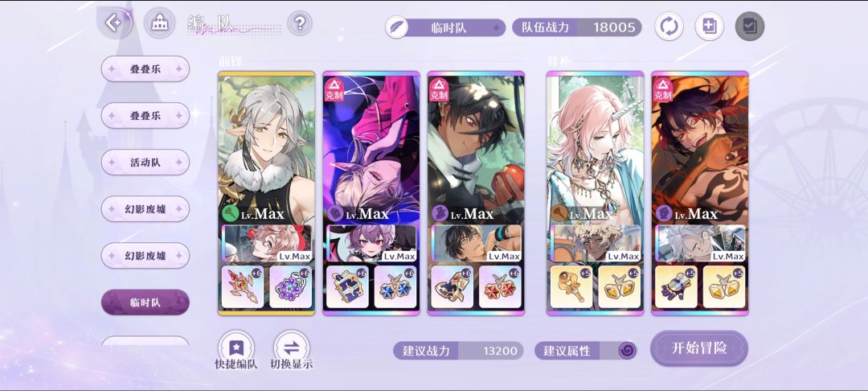Select the 活动队 team tab

pyautogui.click(x=145, y=163)
